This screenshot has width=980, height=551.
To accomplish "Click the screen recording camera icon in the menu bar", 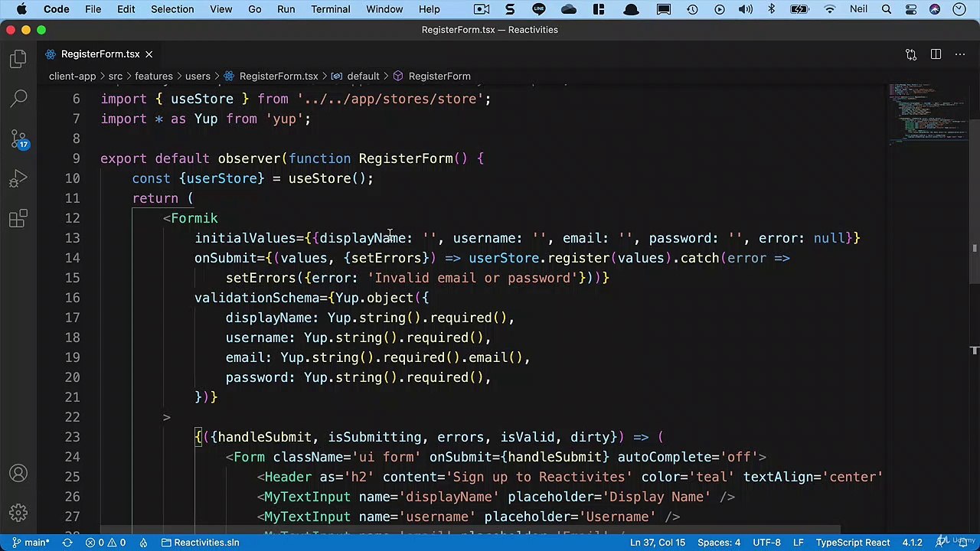I will [482, 9].
